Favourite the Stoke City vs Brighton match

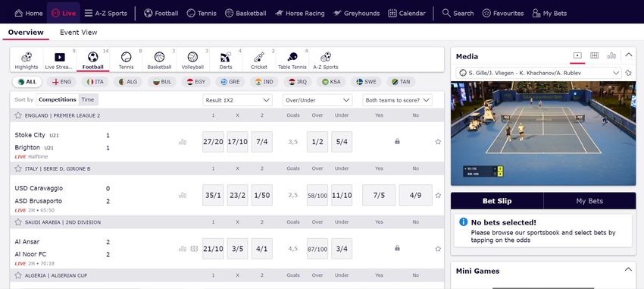[438, 142]
